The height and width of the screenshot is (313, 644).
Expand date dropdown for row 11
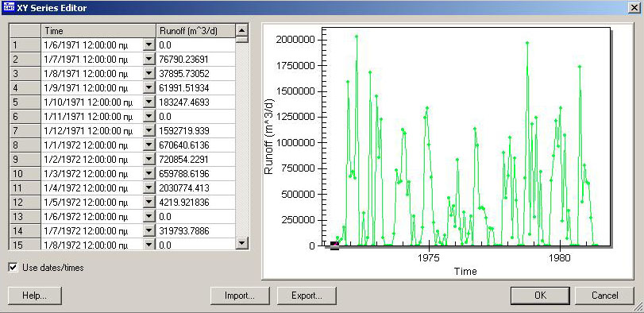pyautogui.click(x=148, y=188)
